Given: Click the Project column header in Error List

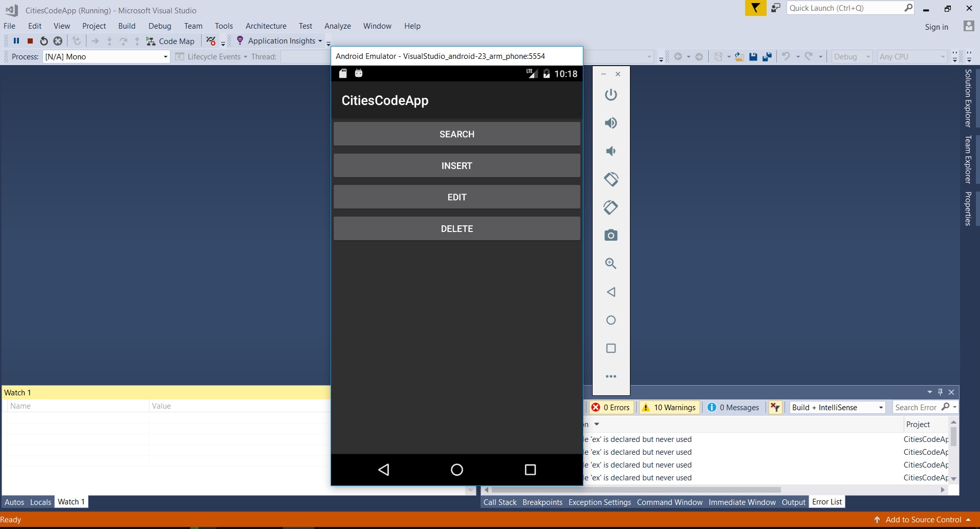Looking at the screenshot, I should click(925, 425).
